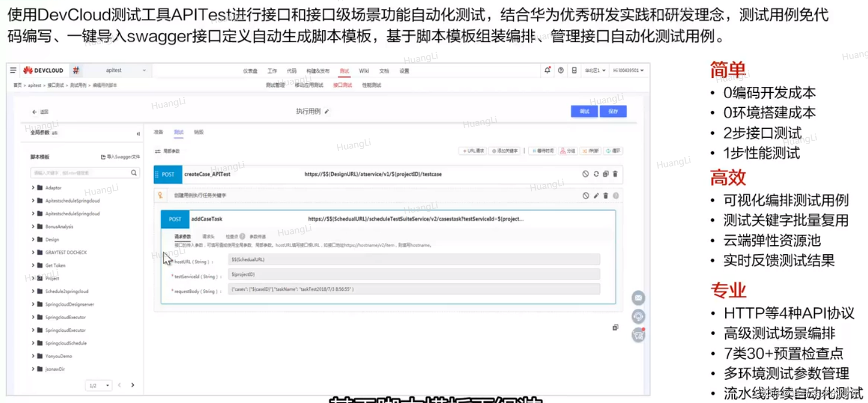The width and height of the screenshot is (868, 403).
Task: Switch to the 准备 phase tab
Action: pos(159,132)
